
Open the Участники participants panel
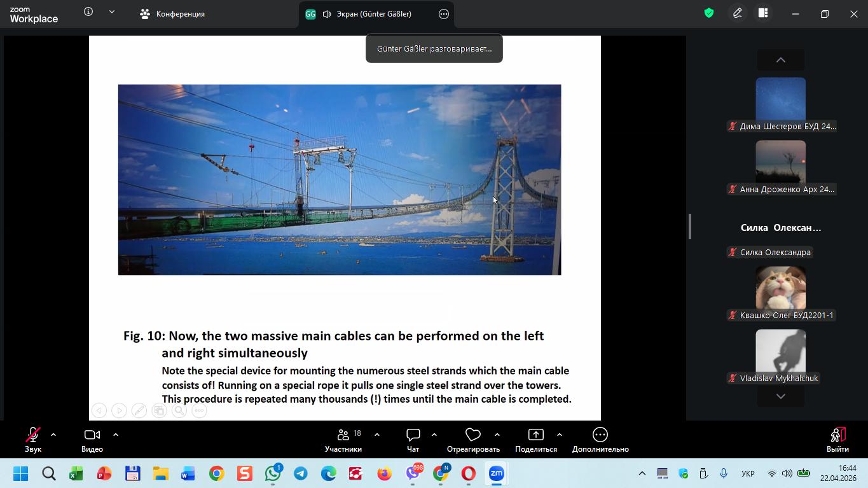[343, 440]
